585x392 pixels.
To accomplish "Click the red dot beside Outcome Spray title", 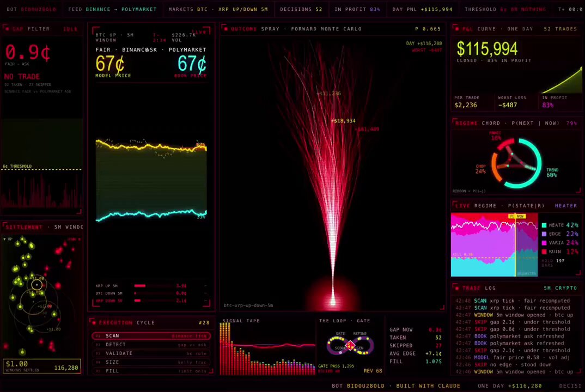I will (x=226, y=29).
